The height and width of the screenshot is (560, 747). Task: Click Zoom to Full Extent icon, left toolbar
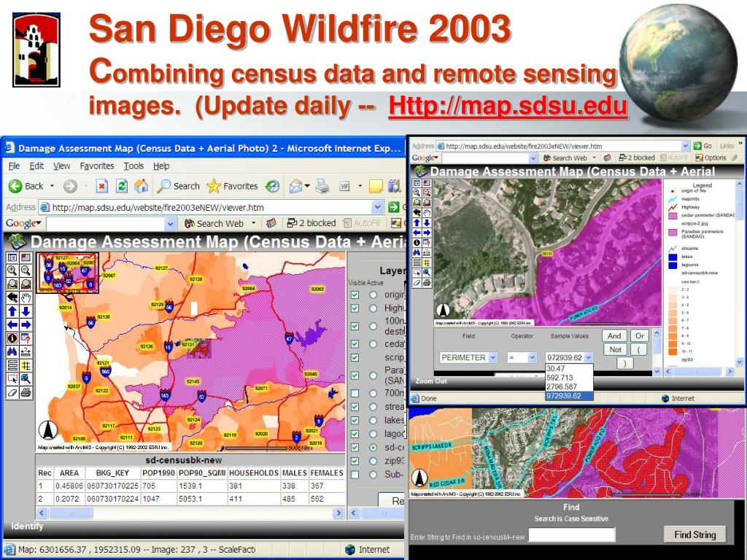click(x=12, y=284)
